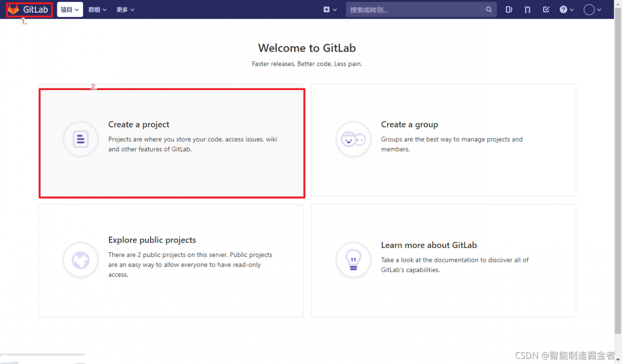Click the group faces icon
The height and width of the screenshot is (364, 622).
[353, 139]
